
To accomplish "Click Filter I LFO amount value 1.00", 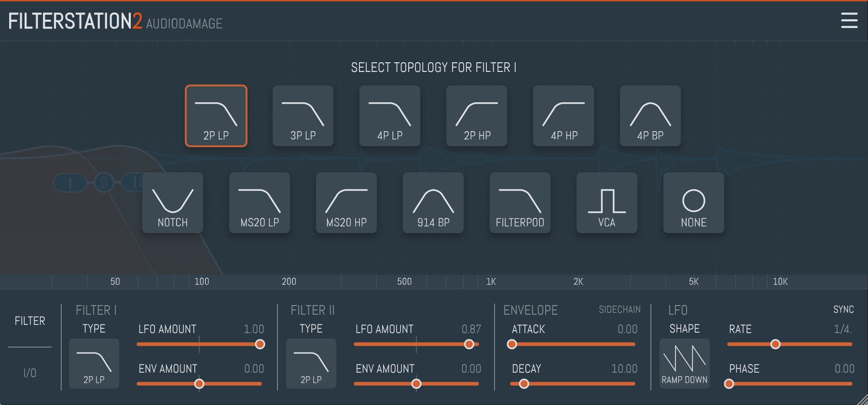I will [254, 329].
